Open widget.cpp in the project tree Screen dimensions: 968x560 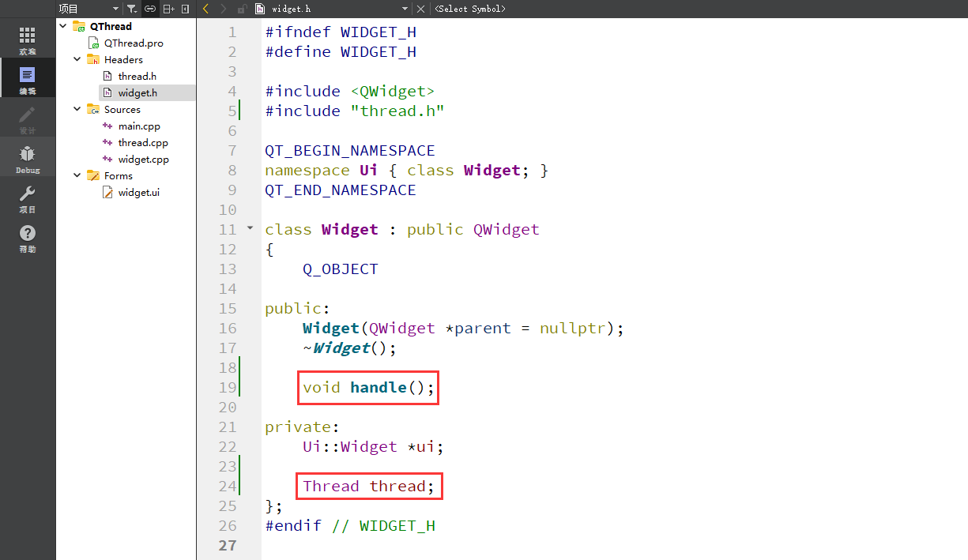point(143,159)
